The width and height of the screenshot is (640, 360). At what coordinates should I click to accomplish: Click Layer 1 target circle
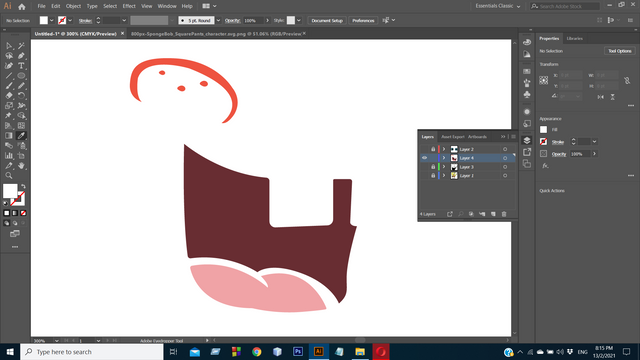coord(505,176)
